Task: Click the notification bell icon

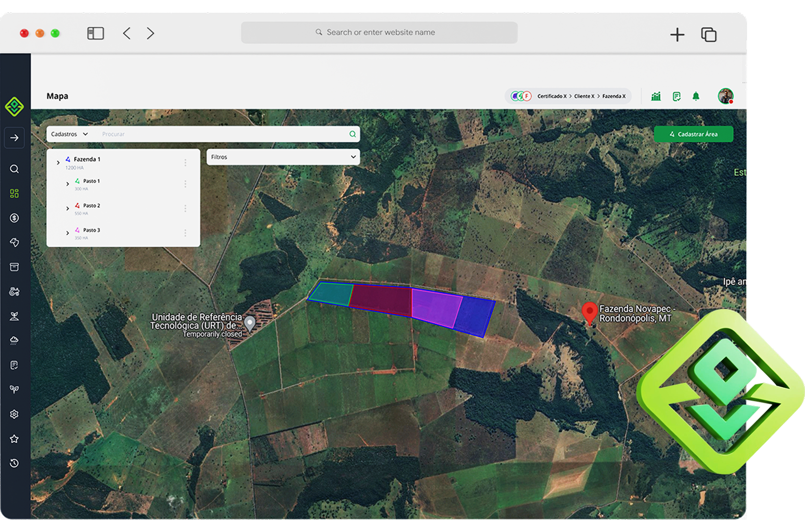Action: (695, 96)
